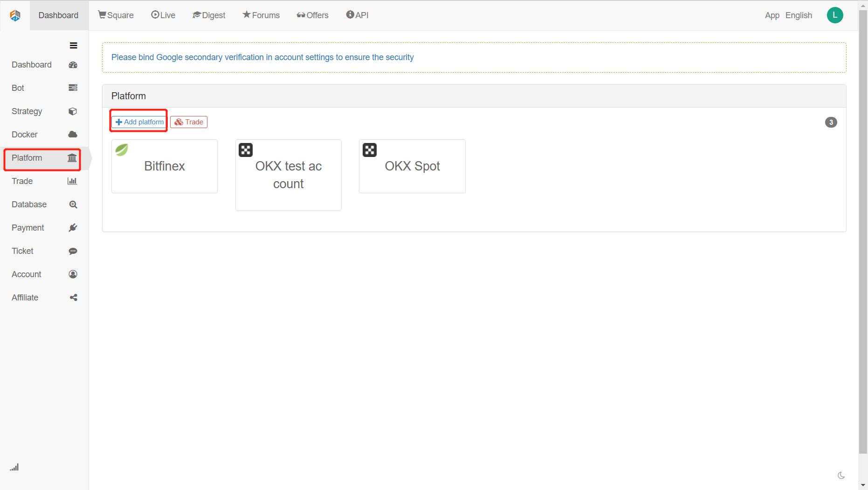
Task: Click the Account user circle icon
Action: click(x=73, y=274)
